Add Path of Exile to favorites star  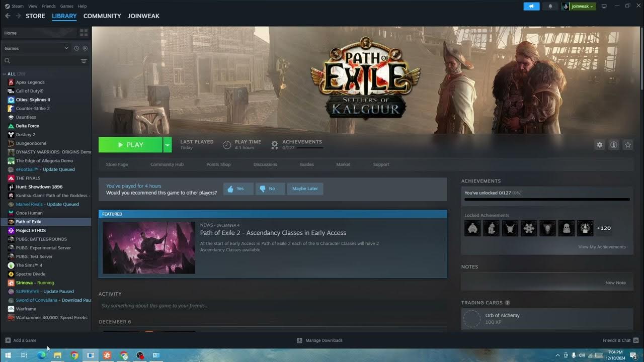point(628,145)
